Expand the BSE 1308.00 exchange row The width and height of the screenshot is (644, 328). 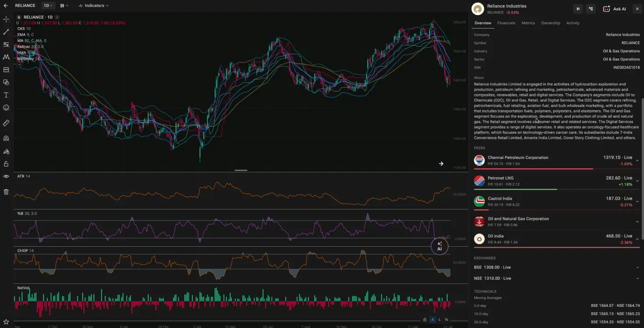pos(556,267)
